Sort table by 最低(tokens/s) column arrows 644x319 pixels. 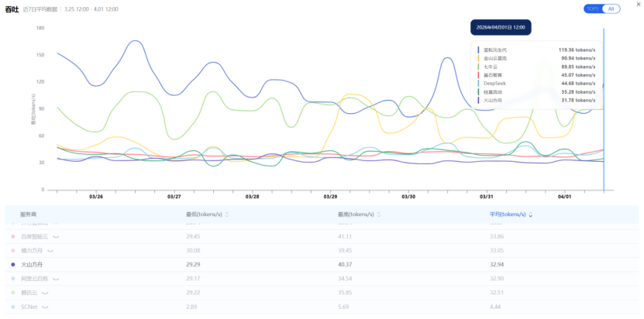[227, 214]
